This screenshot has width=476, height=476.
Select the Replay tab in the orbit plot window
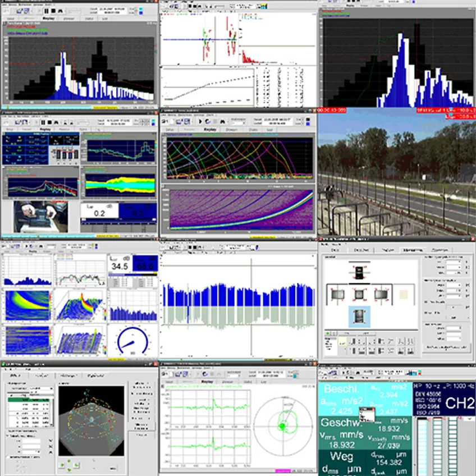pyautogui.click(x=207, y=382)
